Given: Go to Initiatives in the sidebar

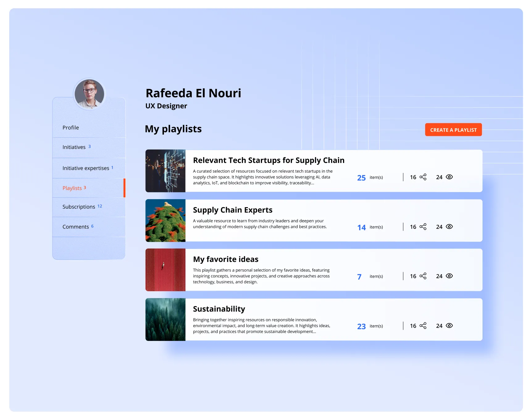Looking at the screenshot, I should point(89,147).
